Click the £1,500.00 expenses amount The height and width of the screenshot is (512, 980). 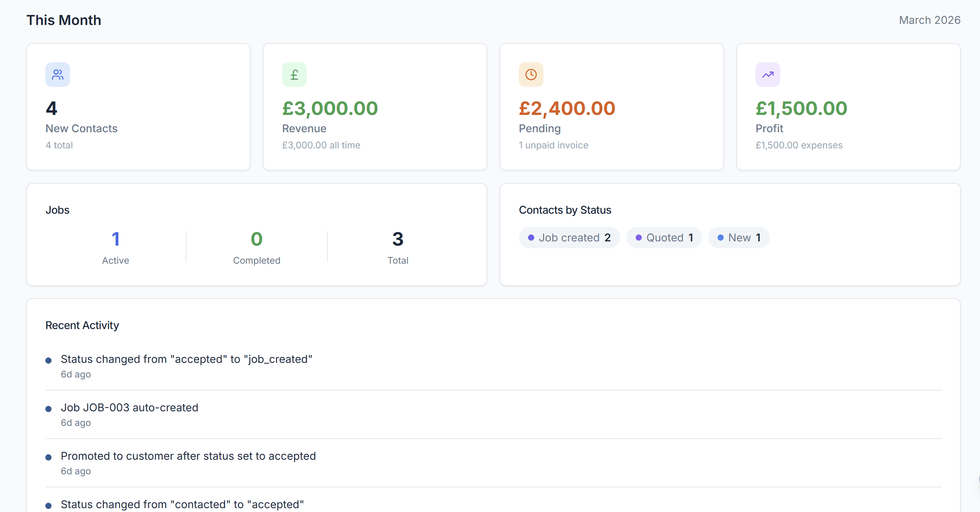tap(799, 145)
